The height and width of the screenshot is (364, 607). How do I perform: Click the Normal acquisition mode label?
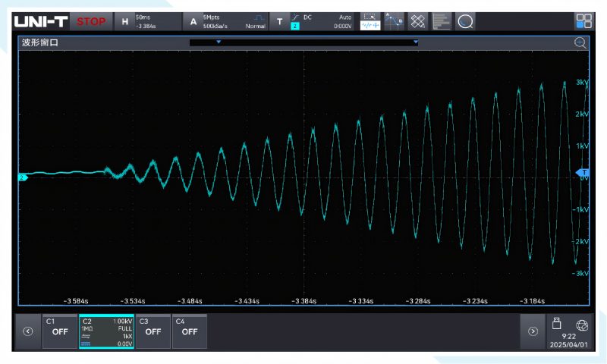click(x=256, y=26)
